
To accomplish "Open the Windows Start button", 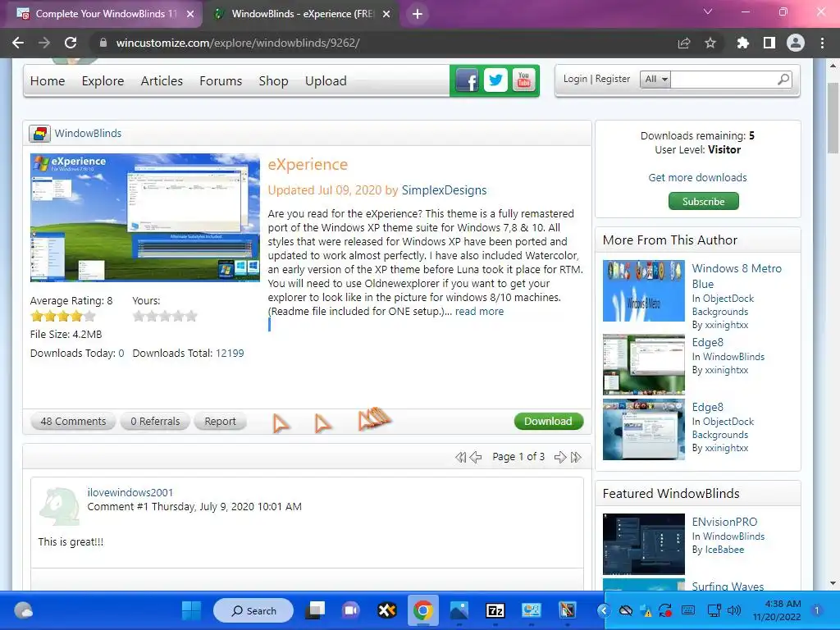I will (191, 610).
